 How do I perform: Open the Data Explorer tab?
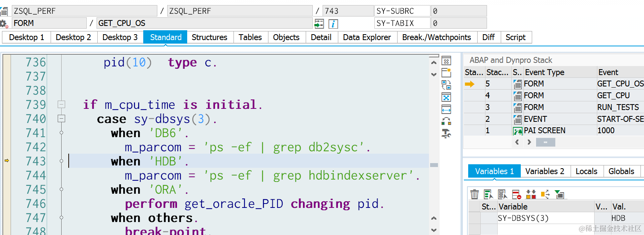367,37
